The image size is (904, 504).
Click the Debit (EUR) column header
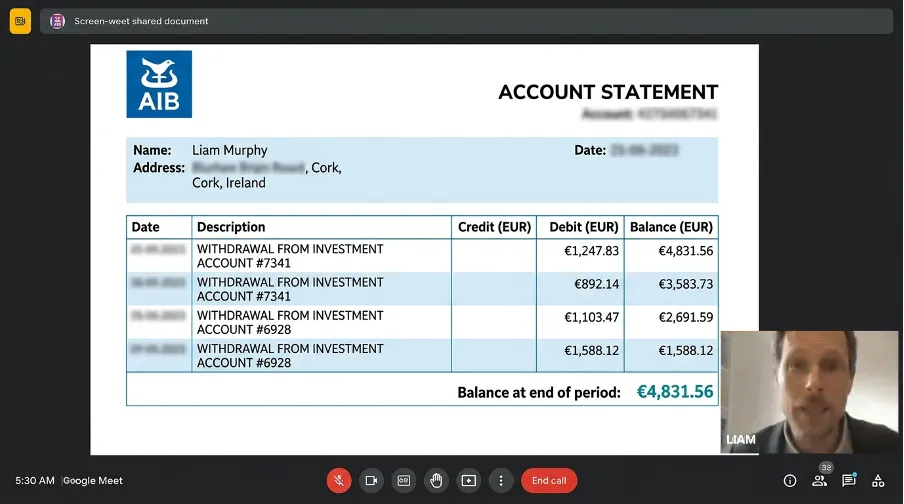coord(583,227)
